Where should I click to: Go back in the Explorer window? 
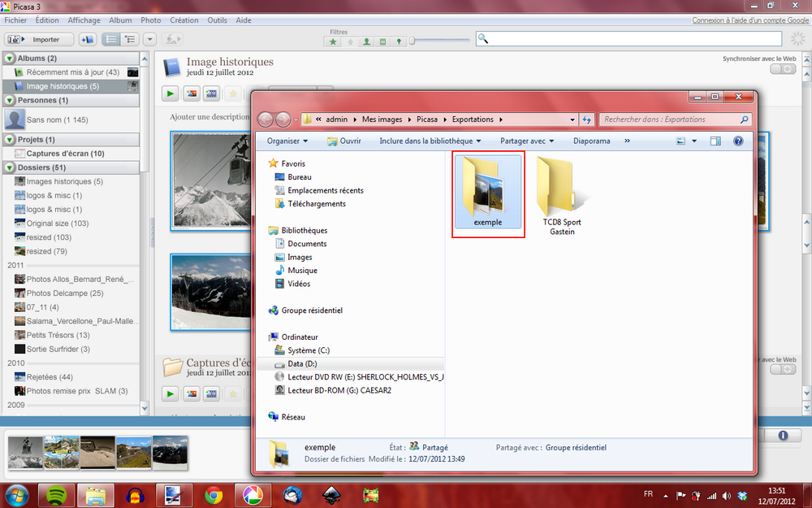(266, 119)
